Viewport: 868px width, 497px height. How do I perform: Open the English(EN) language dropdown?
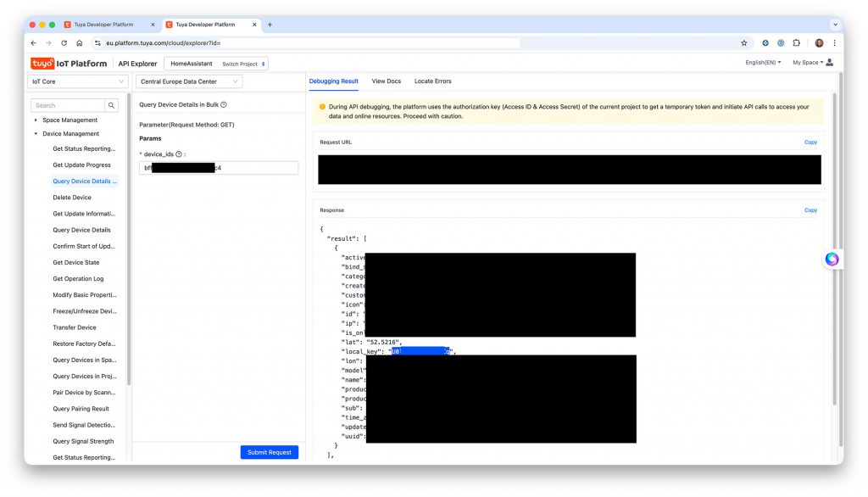[763, 63]
